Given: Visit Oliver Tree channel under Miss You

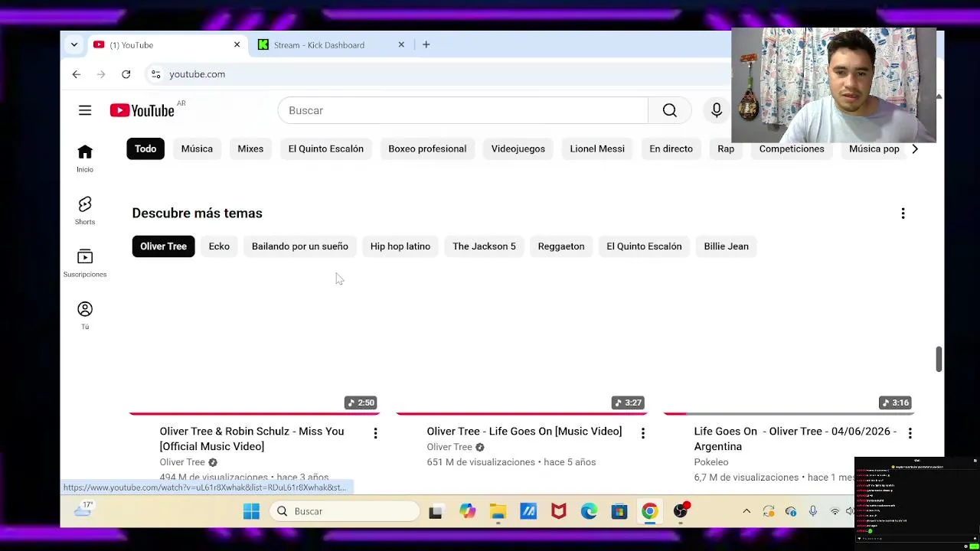Looking at the screenshot, I should [x=182, y=462].
